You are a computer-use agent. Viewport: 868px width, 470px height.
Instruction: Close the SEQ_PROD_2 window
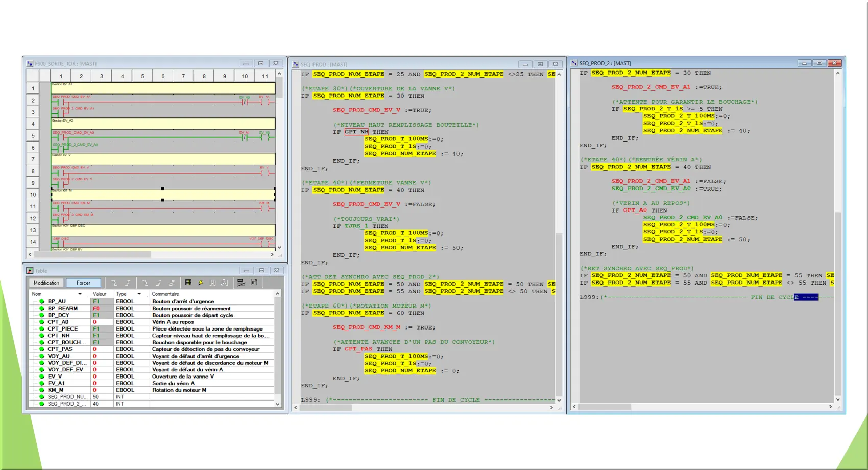pos(834,63)
